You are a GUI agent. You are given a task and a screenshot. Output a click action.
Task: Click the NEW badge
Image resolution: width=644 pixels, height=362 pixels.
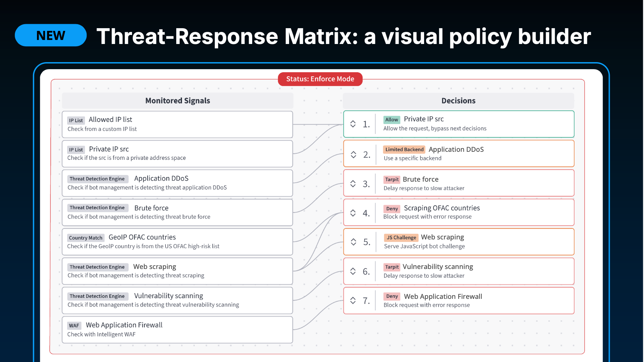(51, 35)
